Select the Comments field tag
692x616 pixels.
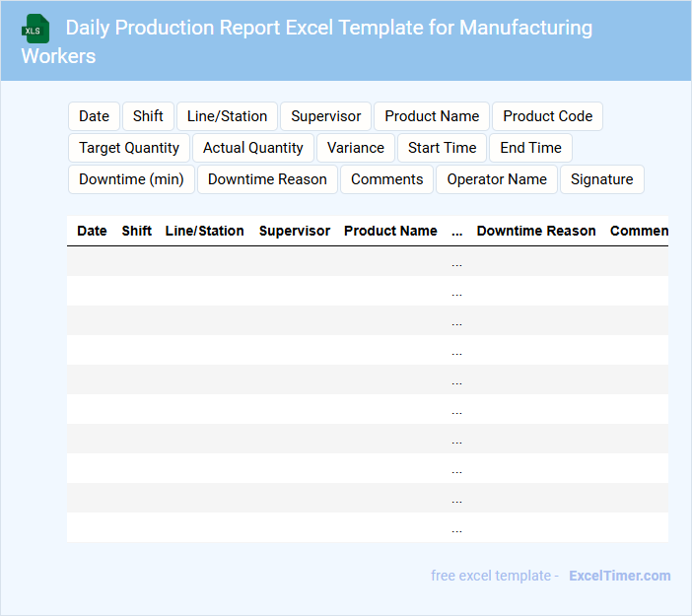coord(387,179)
